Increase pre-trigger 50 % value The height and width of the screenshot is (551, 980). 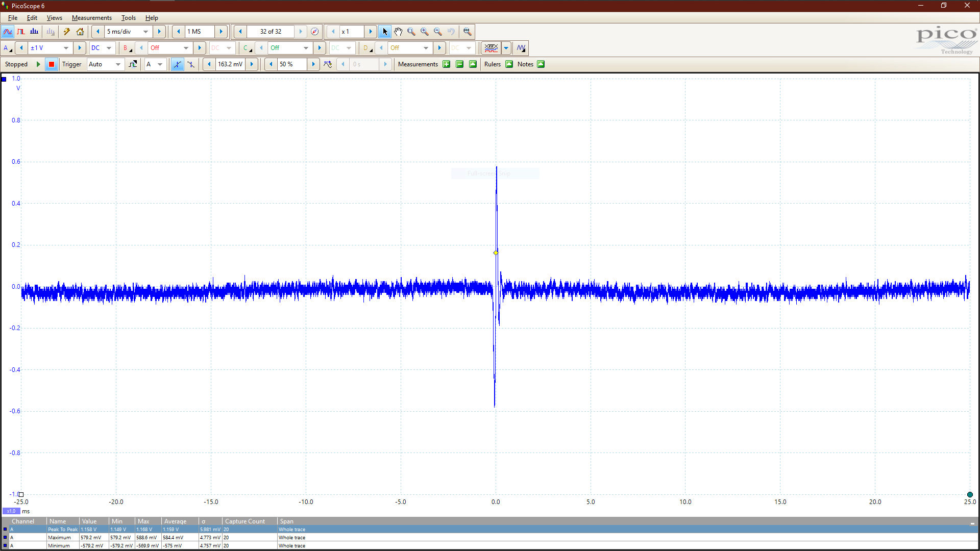point(313,64)
